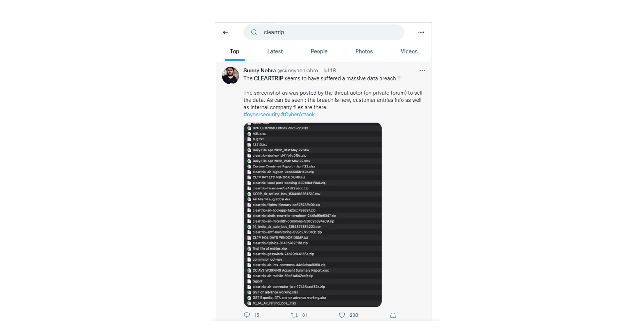Click the @sunnynehrabro handle

(297, 71)
